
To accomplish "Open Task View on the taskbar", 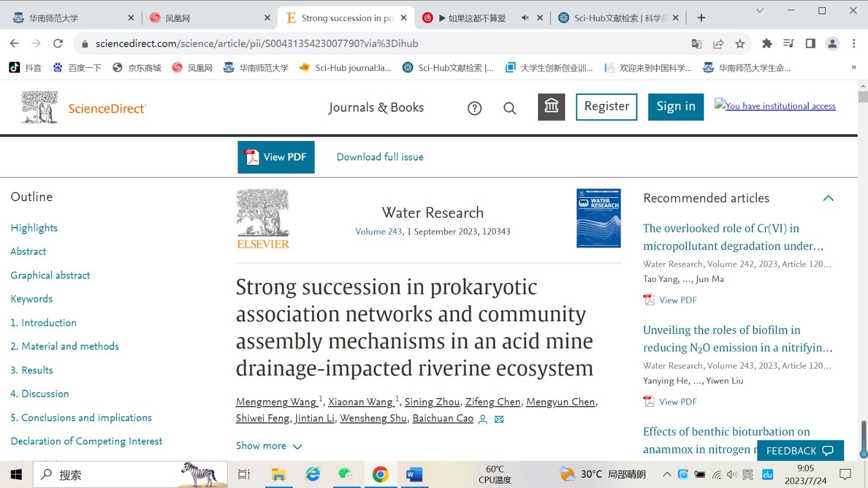I will [x=244, y=475].
